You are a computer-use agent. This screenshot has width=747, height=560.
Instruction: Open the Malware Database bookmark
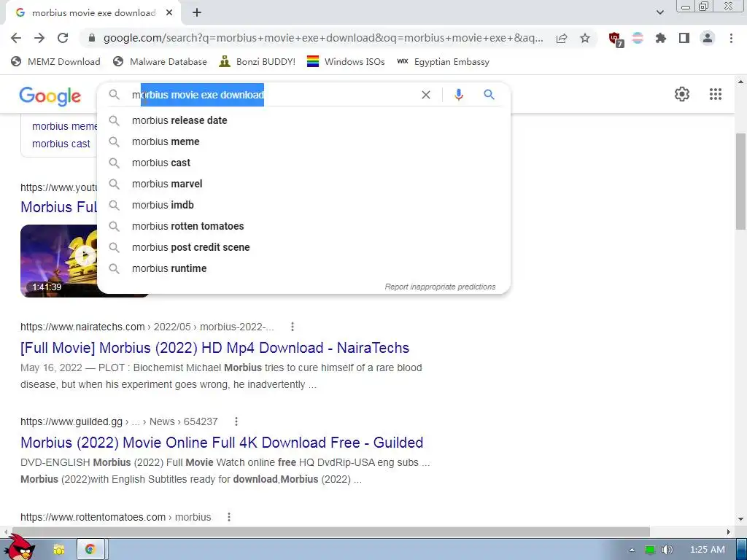click(x=160, y=61)
